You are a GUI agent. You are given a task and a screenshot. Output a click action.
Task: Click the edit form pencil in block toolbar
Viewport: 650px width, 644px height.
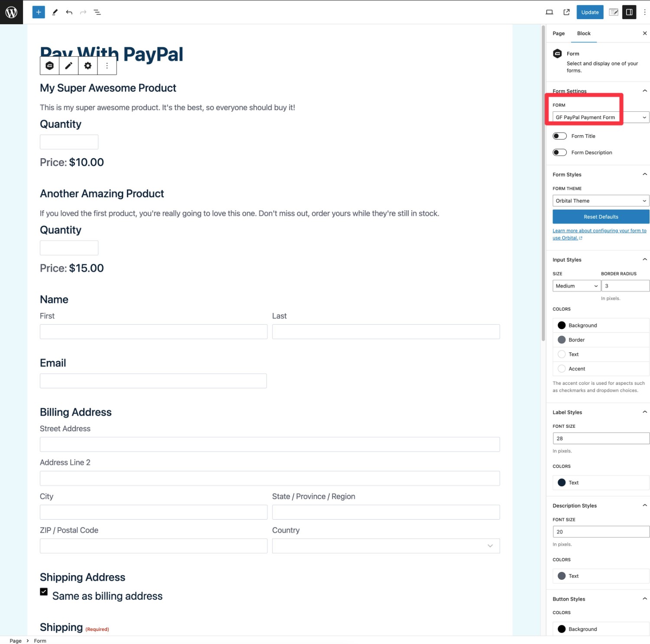(69, 66)
